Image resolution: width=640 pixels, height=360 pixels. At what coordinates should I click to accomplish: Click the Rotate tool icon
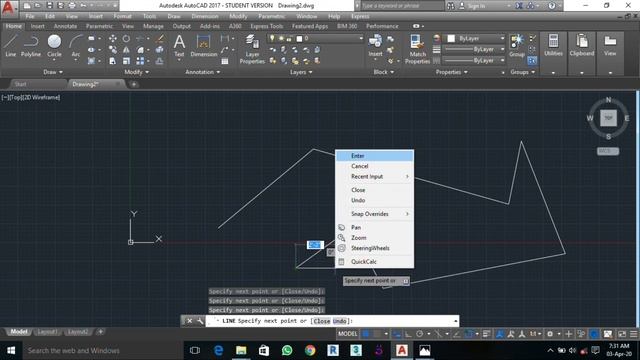point(127,38)
